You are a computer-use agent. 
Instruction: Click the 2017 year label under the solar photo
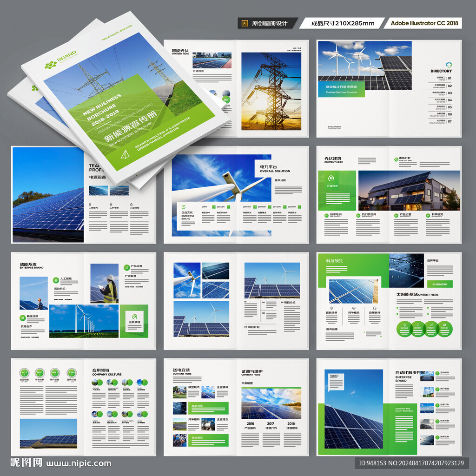coord(271,423)
